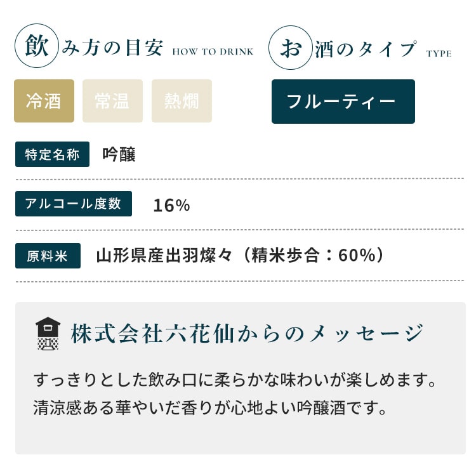This screenshot has width=476, height=476.
Task: Click the 吟醸 designation value
Action: click(119, 154)
